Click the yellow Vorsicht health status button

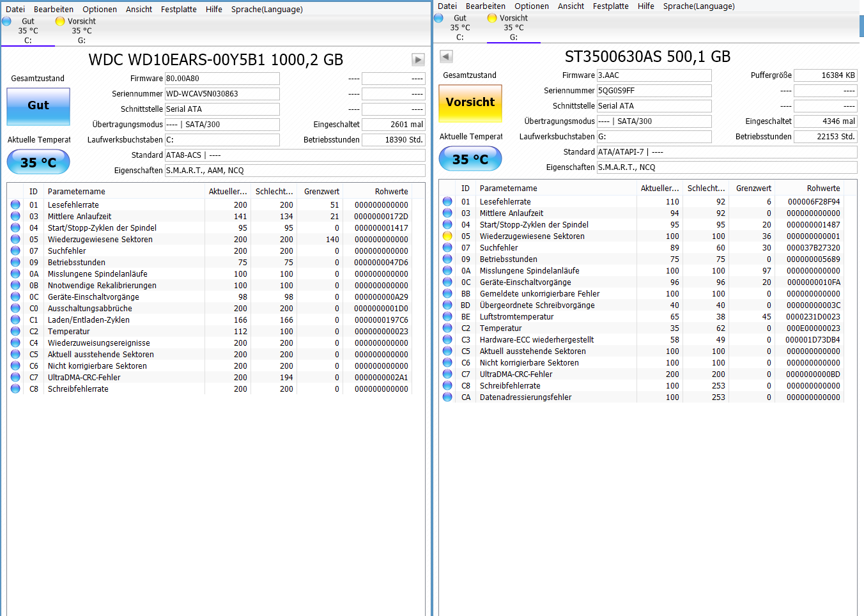point(470,102)
